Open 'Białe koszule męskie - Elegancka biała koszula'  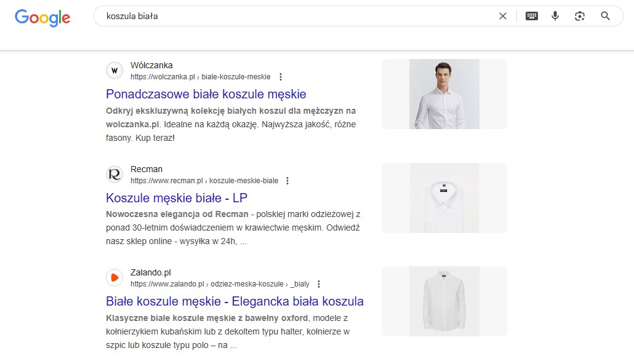pyautogui.click(x=235, y=301)
